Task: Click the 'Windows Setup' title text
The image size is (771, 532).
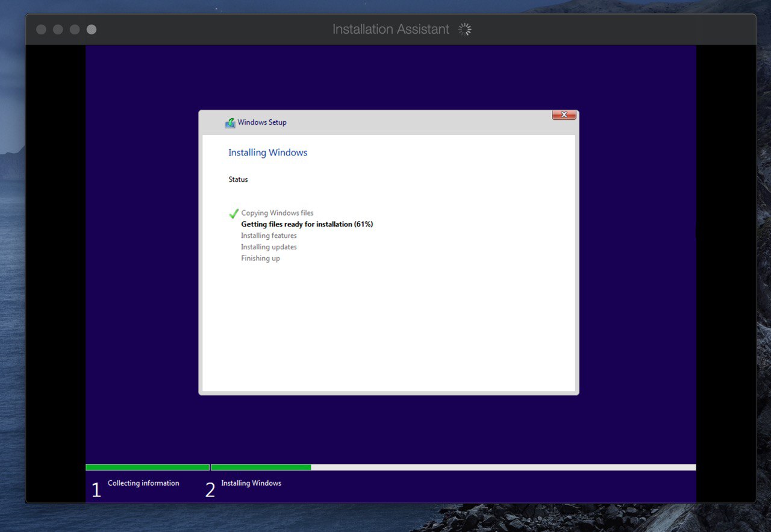Action: click(x=262, y=122)
